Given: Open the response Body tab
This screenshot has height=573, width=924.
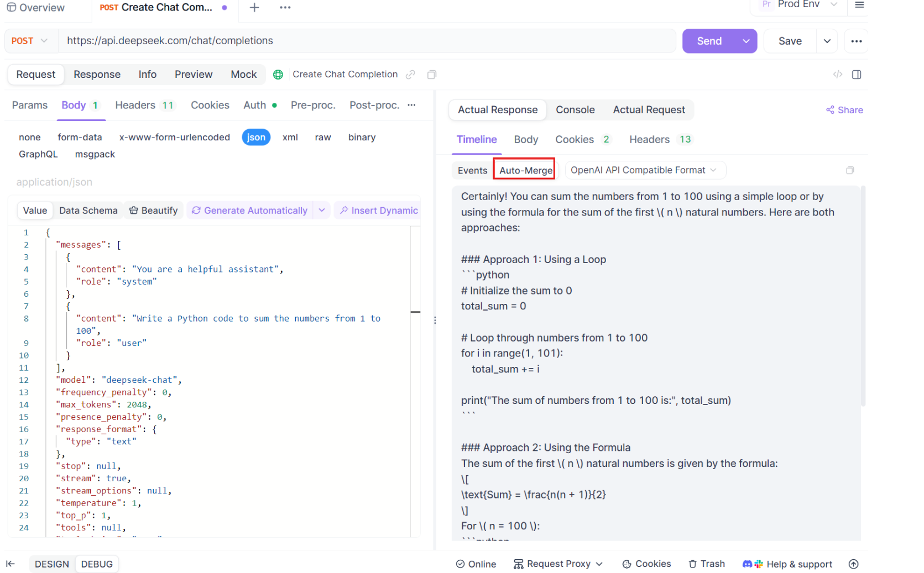Looking at the screenshot, I should (x=526, y=139).
